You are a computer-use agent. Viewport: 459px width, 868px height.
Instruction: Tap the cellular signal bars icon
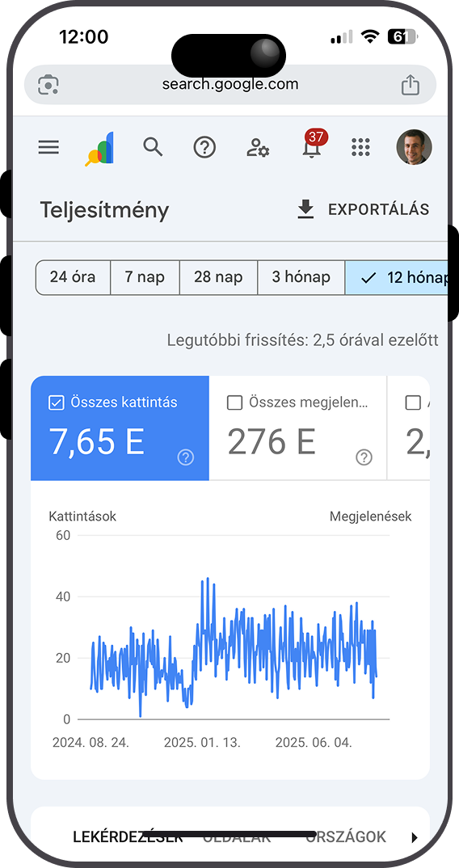pos(342,37)
